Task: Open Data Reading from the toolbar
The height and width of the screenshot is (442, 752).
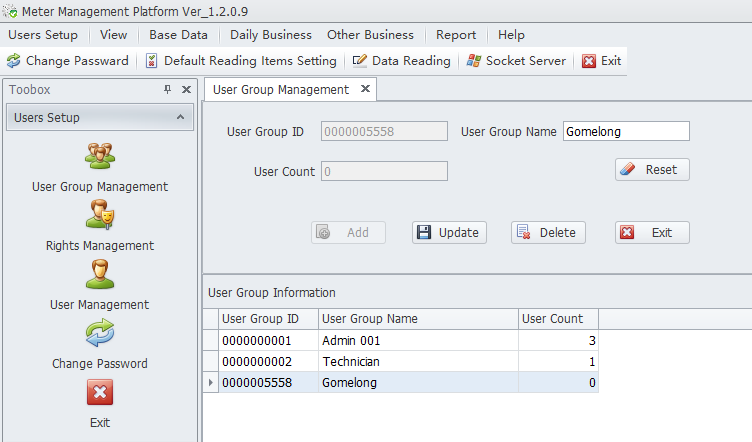Action: (401, 61)
